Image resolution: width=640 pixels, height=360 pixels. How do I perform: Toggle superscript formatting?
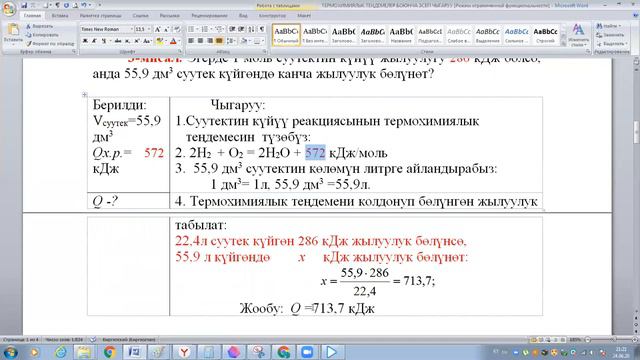click(x=137, y=41)
